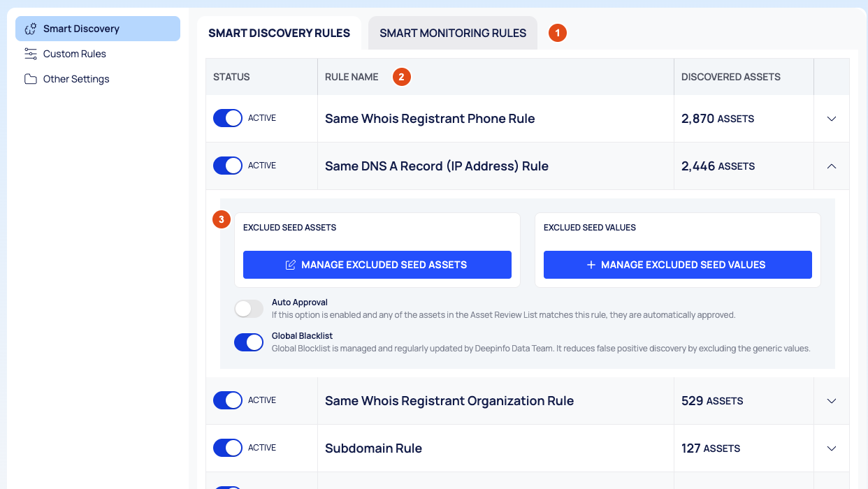868x489 pixels.
Task: Click the plus icon on Manage Excluded Seed Values
Action: (591, 265)
